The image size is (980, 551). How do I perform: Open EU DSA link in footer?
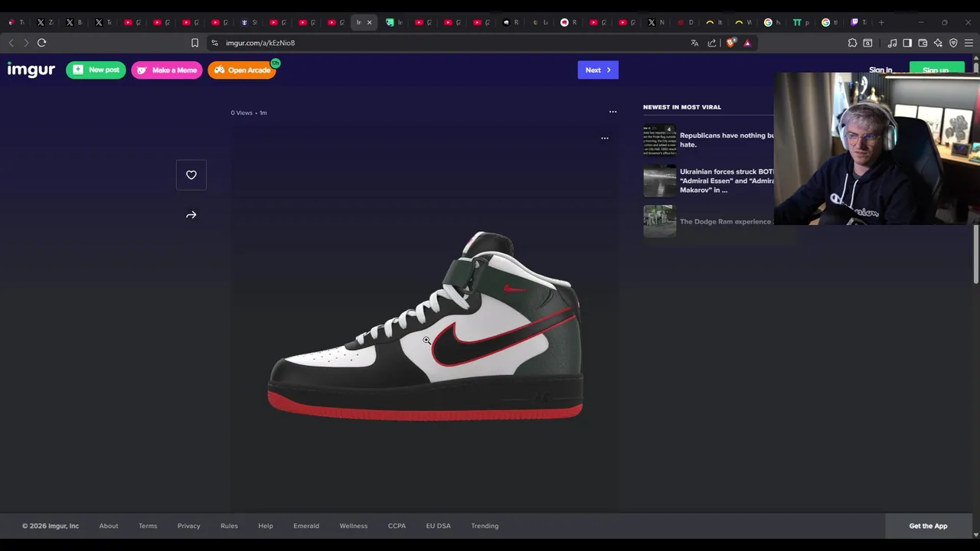coord(439,526)
